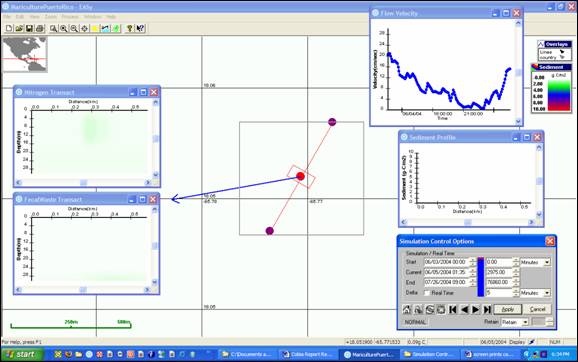Rewind simulation to start

(x=453, y=310)
